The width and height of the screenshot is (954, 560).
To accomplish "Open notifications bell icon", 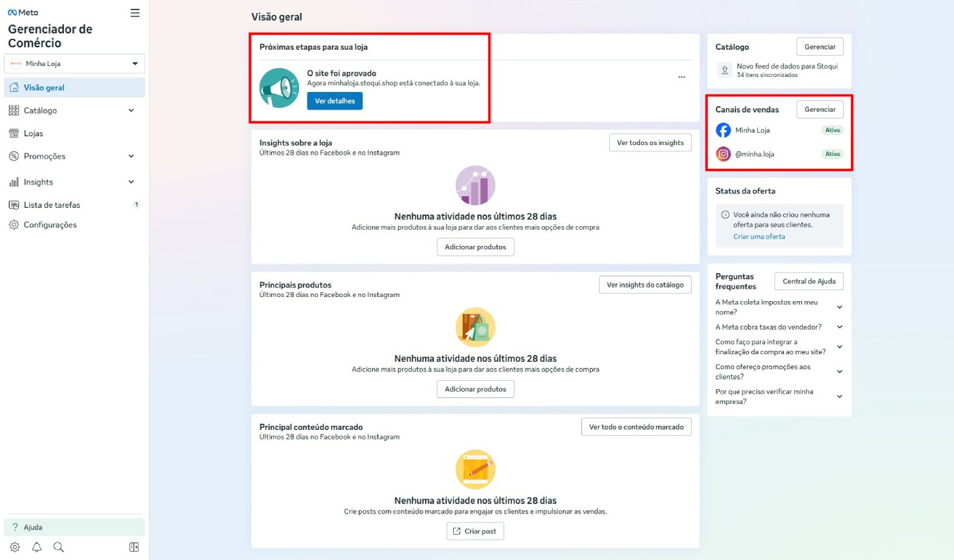I will click(x=37, y=547).
